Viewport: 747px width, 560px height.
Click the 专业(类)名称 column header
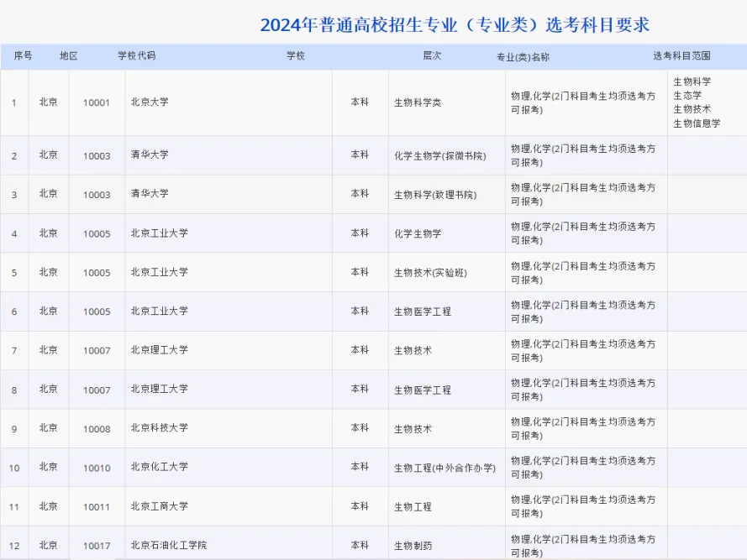(523, 57)
